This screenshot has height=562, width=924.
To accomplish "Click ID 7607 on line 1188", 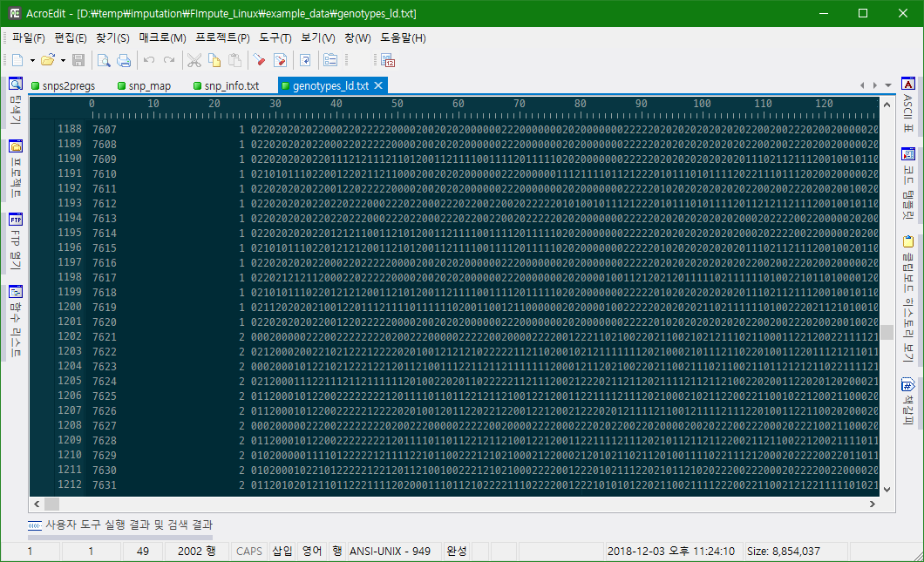I will coord(105,129).
